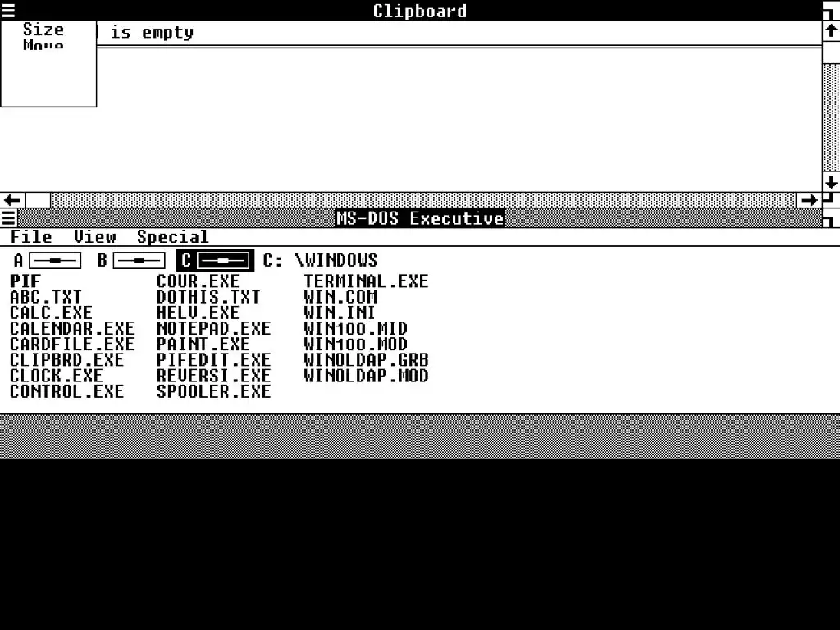Click the MS-DOS Executive zoom box
The height and width of the screenshot is (630, 840).
[x=831, y=218]
